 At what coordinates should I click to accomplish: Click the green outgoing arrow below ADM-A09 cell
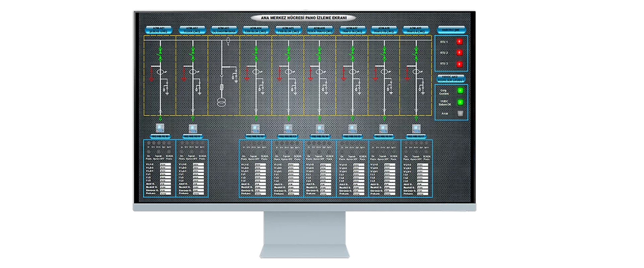416,118
